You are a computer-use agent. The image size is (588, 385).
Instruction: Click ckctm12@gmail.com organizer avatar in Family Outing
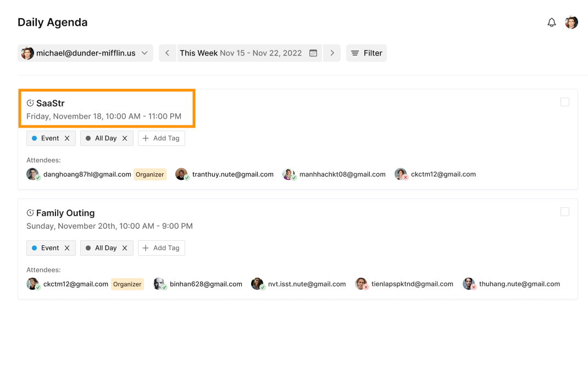coord(32,284)
